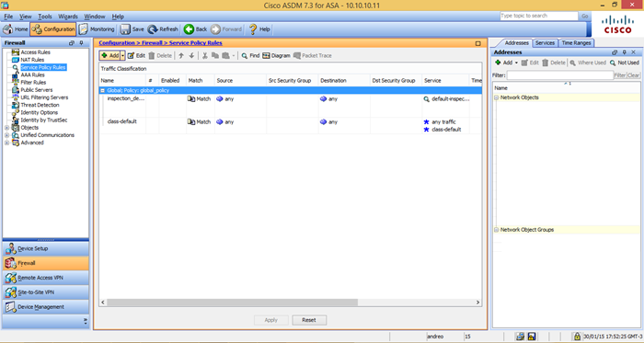
Task: Go Back to previous screen
Action: [195, 29]
